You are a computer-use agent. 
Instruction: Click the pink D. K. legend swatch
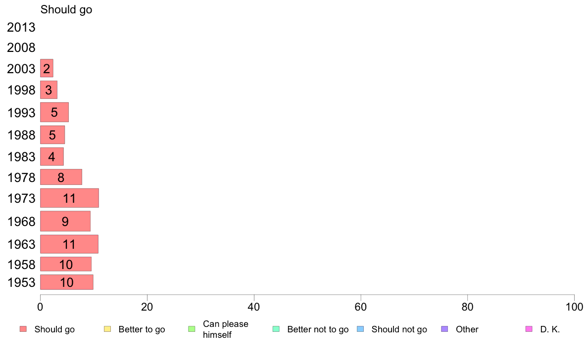(529, 329)
